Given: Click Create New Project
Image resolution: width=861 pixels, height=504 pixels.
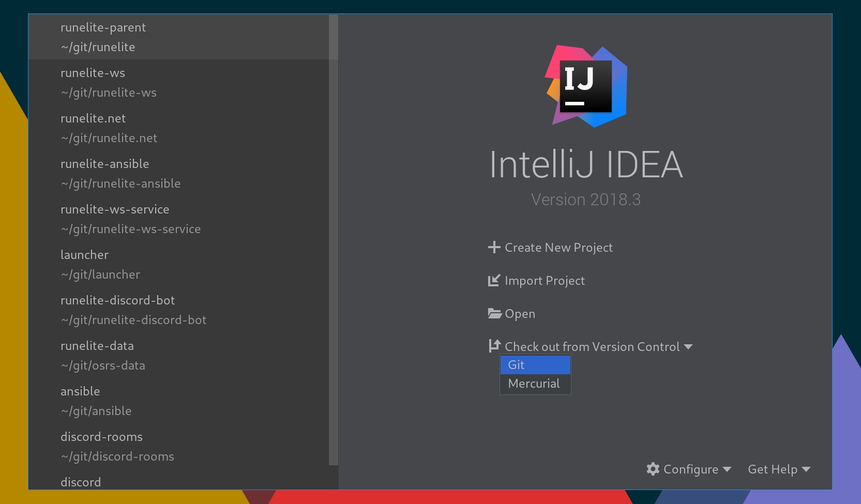Looking at the screenshot, I should 558,248.
